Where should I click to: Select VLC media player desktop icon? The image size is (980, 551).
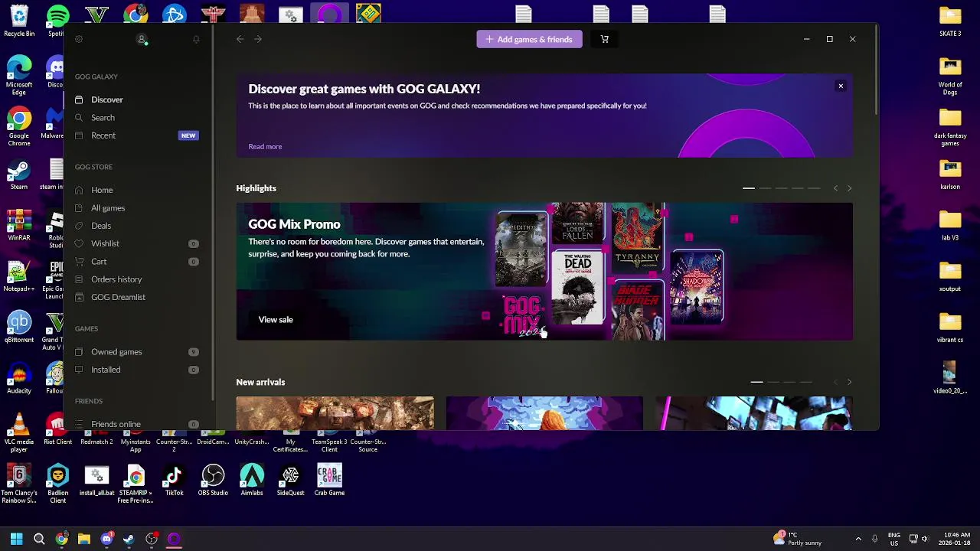pyautogui.click(x=19, y=433)
